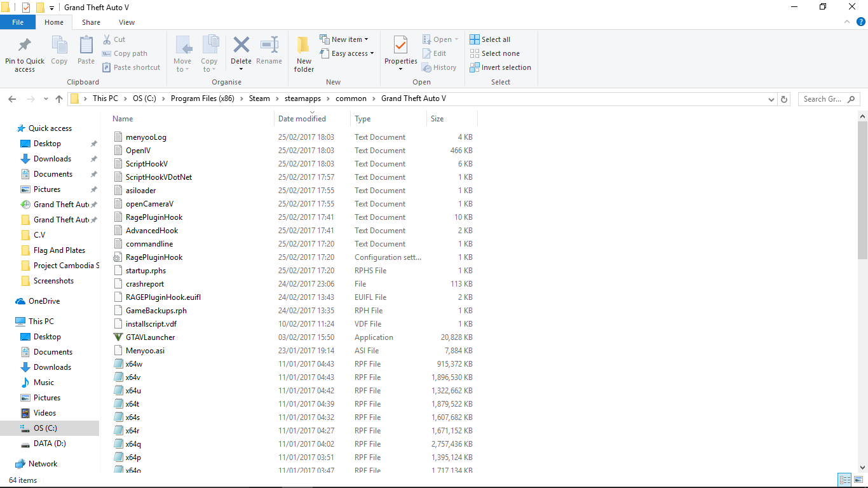Click the Home ribbon tab
868x488 pixels.
(x=54, y=22)
